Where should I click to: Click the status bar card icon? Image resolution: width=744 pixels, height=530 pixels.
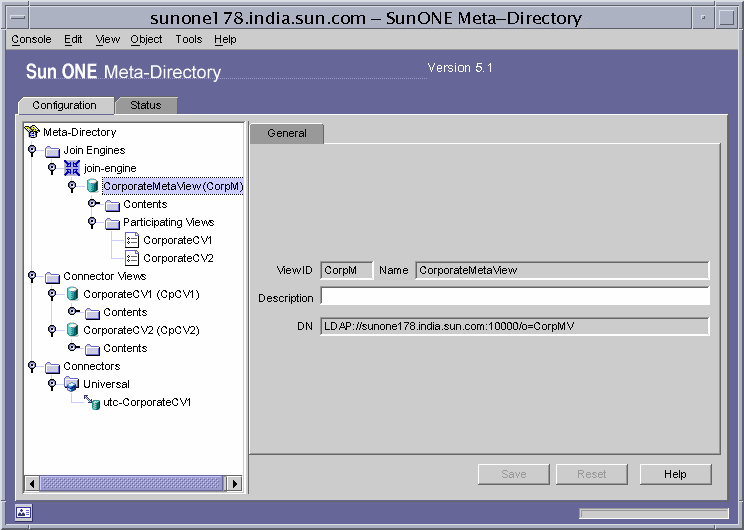[x=23, y=512]
